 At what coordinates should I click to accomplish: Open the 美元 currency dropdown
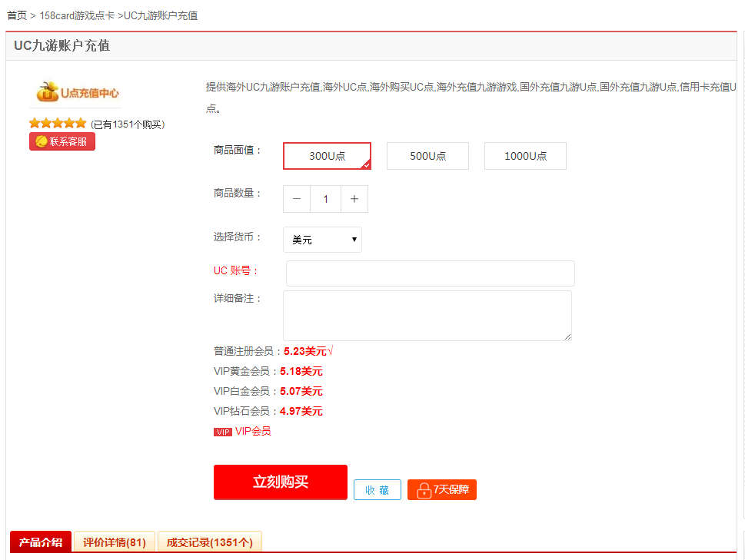click(x=322, y=240)
